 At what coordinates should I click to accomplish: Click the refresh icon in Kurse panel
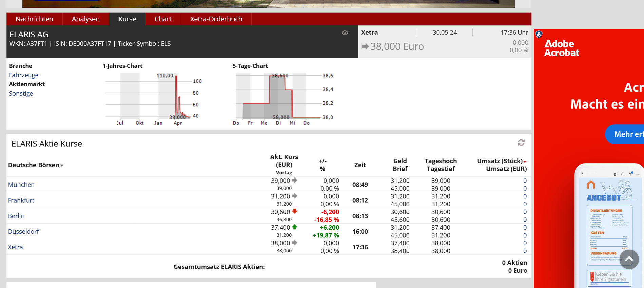(521, 143)
